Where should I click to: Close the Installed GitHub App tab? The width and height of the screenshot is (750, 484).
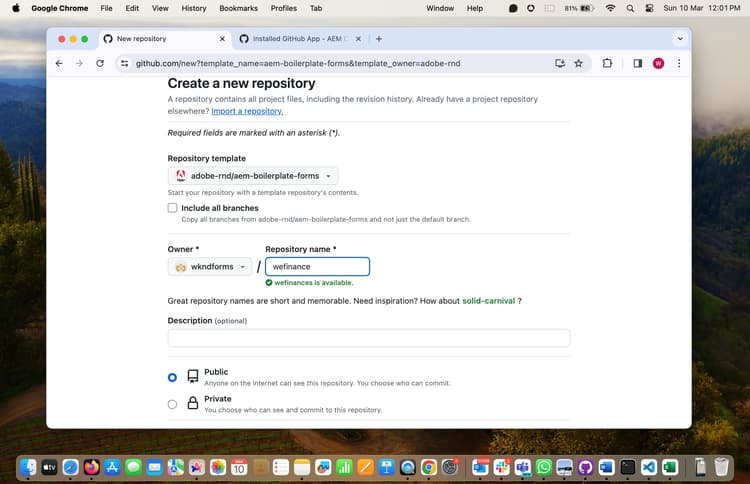tap(358, 39)
